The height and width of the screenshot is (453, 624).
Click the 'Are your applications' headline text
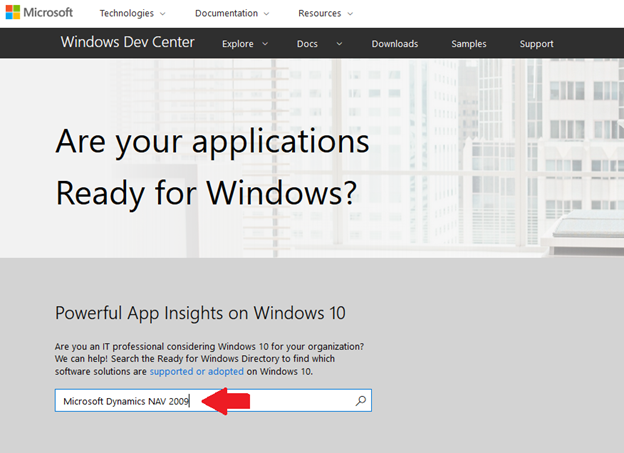[213, 143]
